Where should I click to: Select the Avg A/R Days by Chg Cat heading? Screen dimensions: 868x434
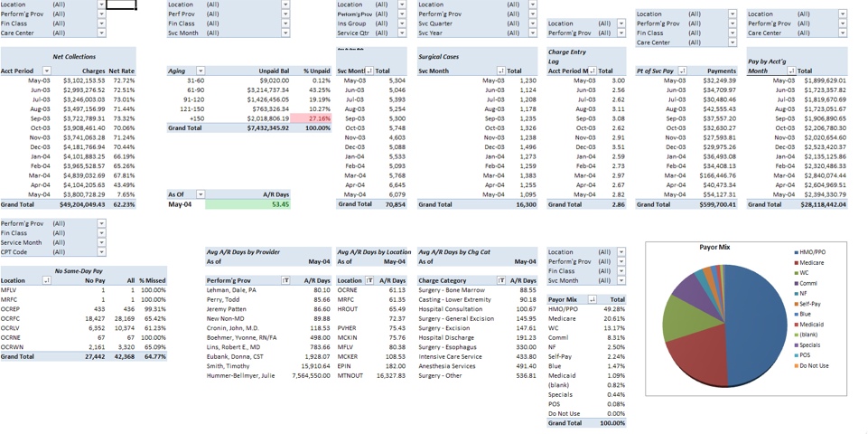pyautogui.click(x=453, y=251)
